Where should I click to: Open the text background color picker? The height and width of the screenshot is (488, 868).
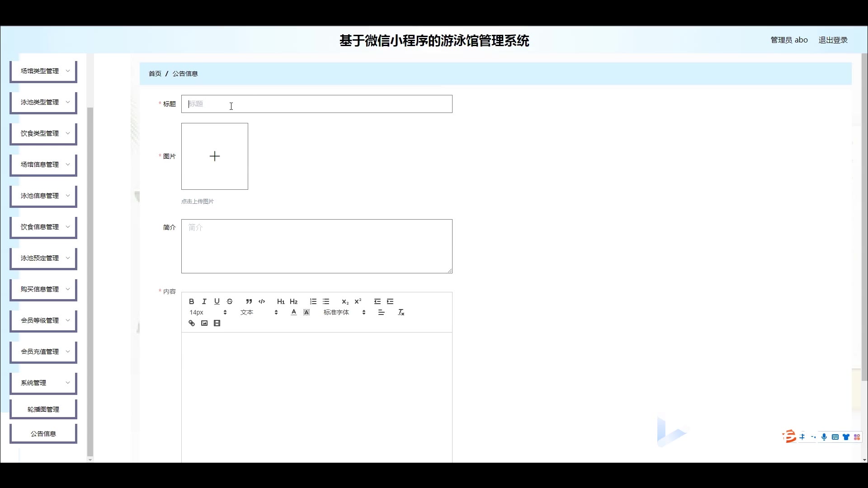pyautogui.click(x=307, y=312)
